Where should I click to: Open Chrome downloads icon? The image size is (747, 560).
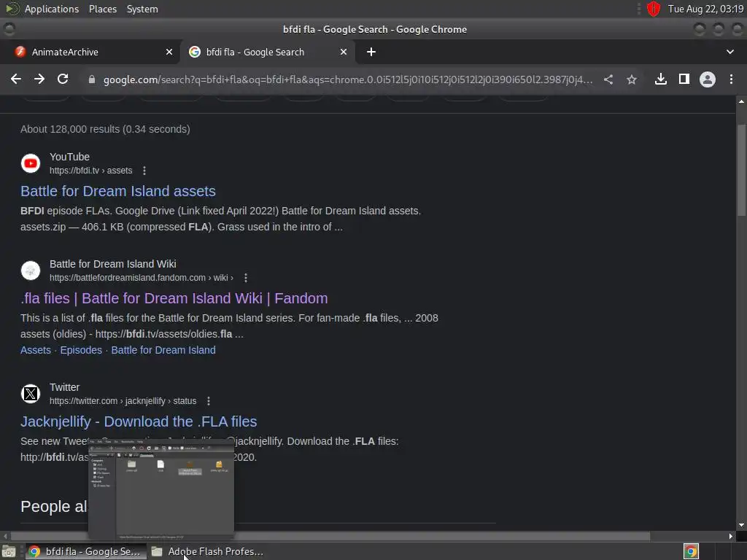point(661,79)
